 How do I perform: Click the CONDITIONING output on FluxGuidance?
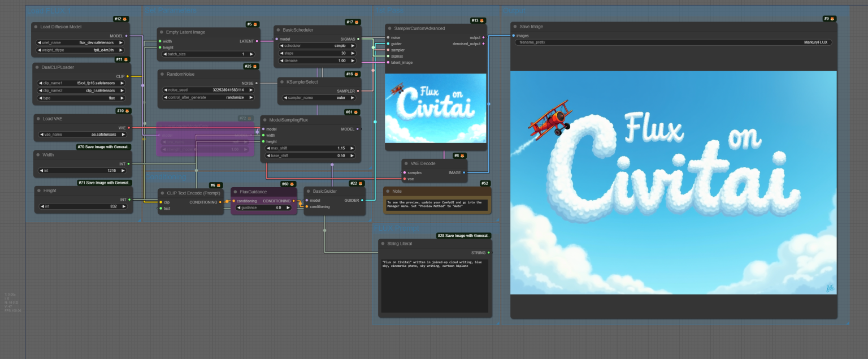click(x=293, y=200)
